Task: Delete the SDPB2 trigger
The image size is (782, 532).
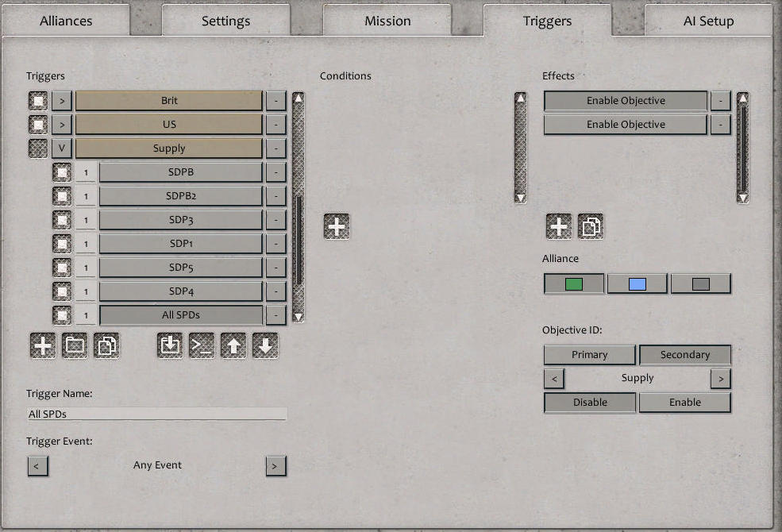Action: [x=275, y=196]
